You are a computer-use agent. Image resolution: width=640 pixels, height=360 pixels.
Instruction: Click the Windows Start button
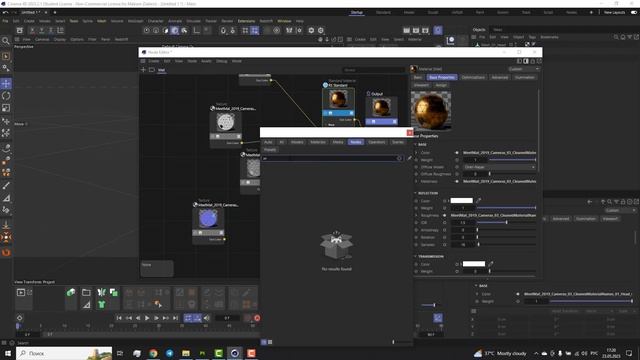pos(7,353)
